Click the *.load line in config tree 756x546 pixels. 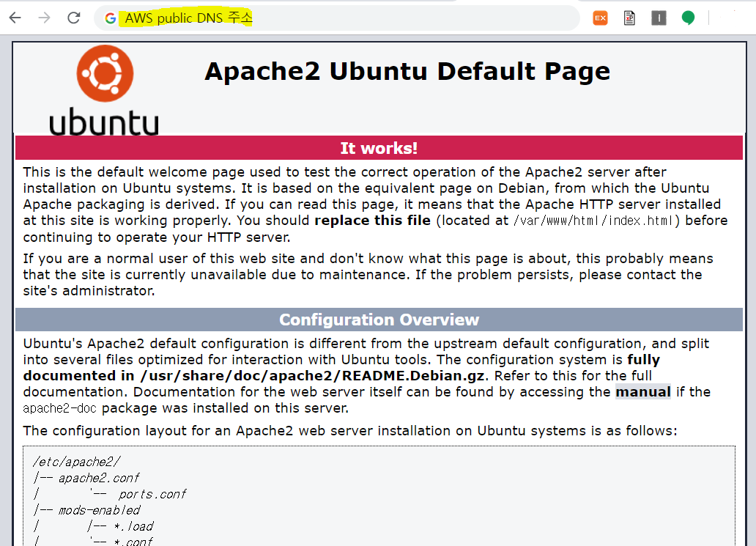pos(133,526)
